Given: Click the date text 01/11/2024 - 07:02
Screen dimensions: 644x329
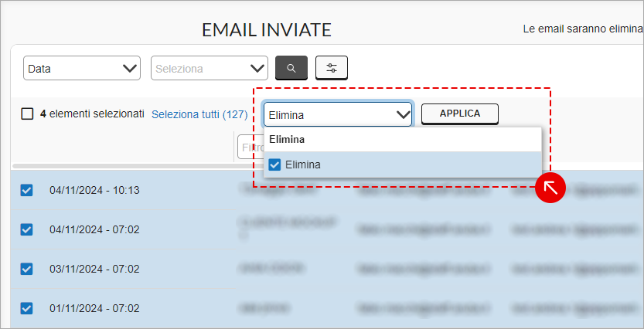Looking at the screenshot, I should [94, 308].
